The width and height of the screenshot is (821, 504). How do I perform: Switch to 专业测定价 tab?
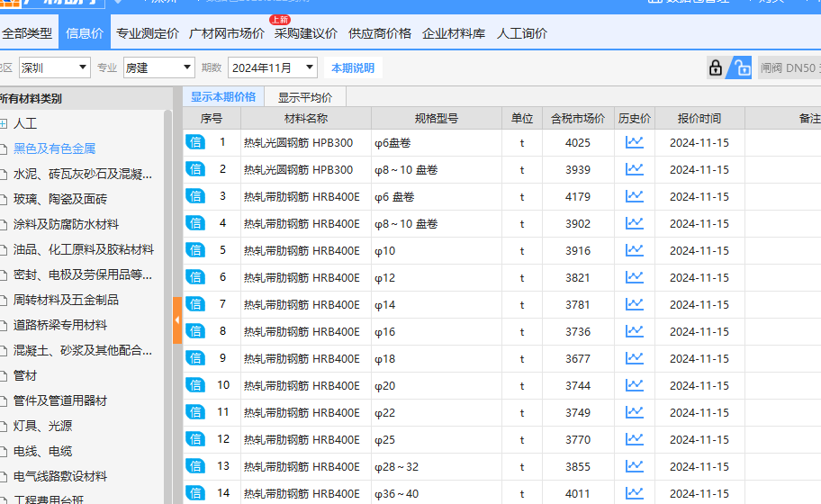148,33
